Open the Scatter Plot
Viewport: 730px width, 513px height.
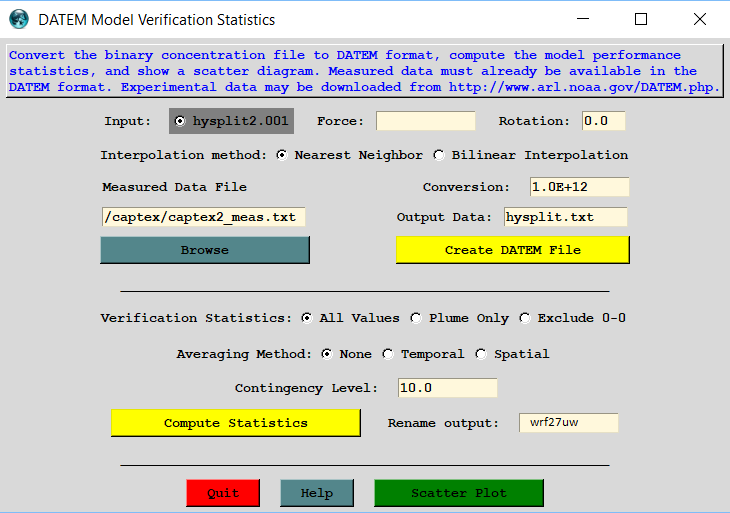point(459,493)
